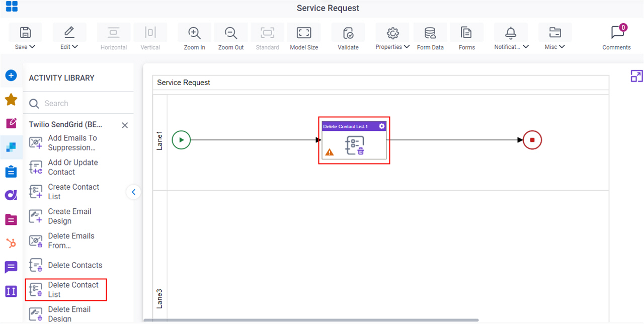
Task: Open the Properties dropdown
Action: 392,38
